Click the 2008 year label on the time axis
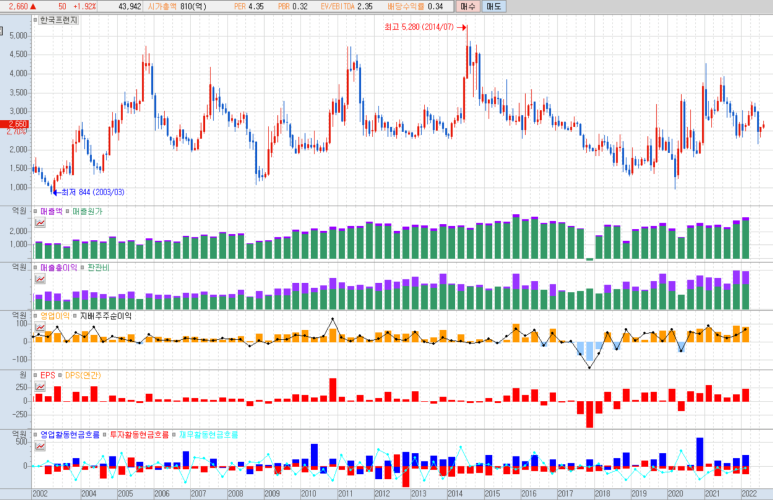 pyautogui.click(x=236, y=494)
